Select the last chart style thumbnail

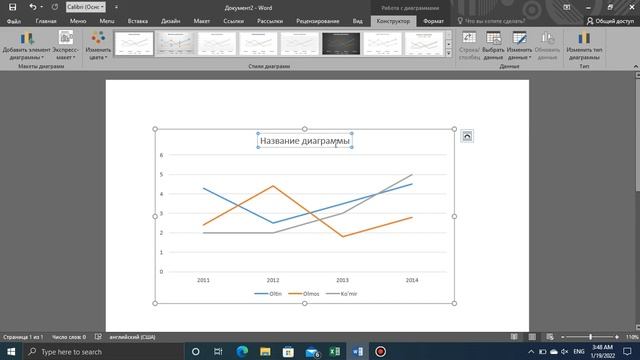(x=424, y=43)
